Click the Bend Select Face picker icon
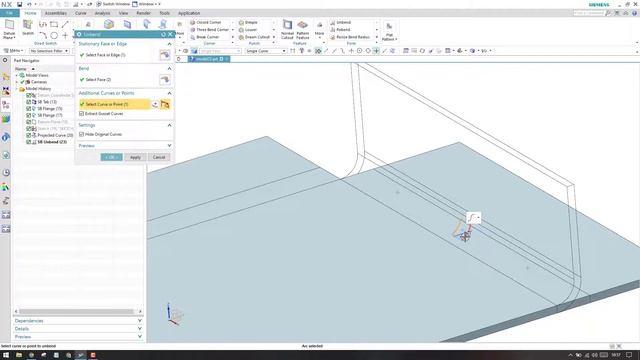Screen dimensions: 640x360 click(x=165, y=80)
